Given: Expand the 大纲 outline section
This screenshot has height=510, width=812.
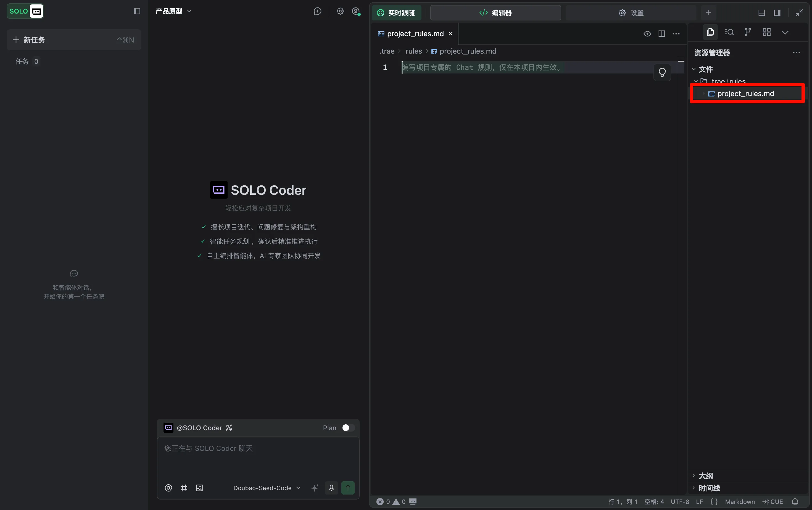Looking at the screenshot, I should [705, 475].
